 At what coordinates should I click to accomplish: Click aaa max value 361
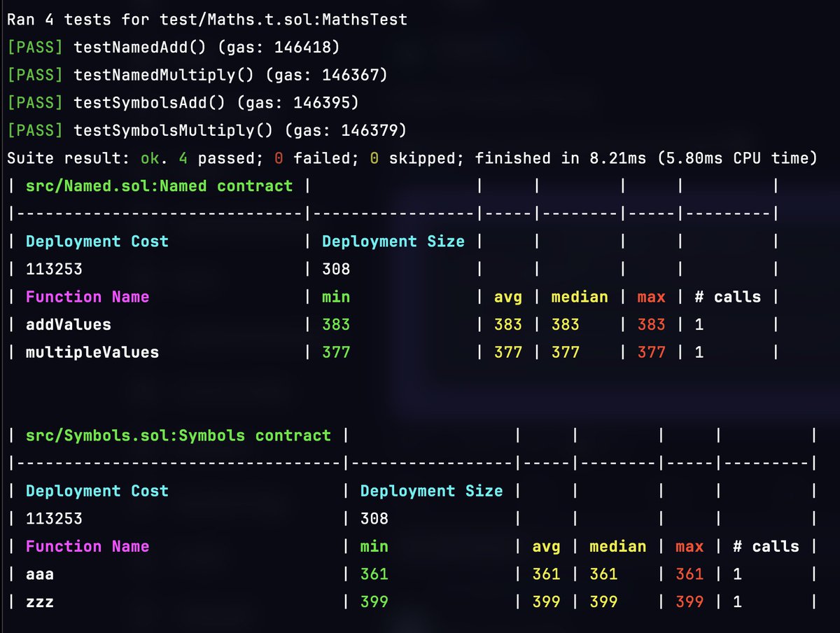pyautogui.click(x=689, y=574)
